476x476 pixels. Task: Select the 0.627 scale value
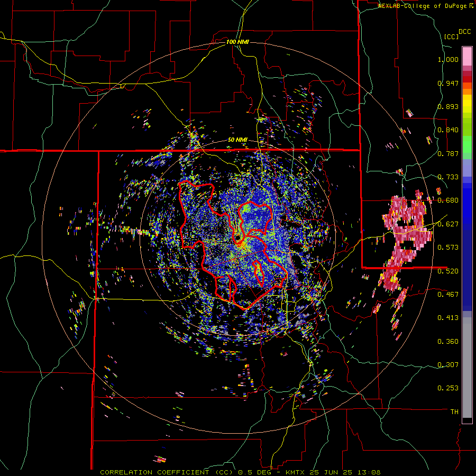(x=448, y=224)
